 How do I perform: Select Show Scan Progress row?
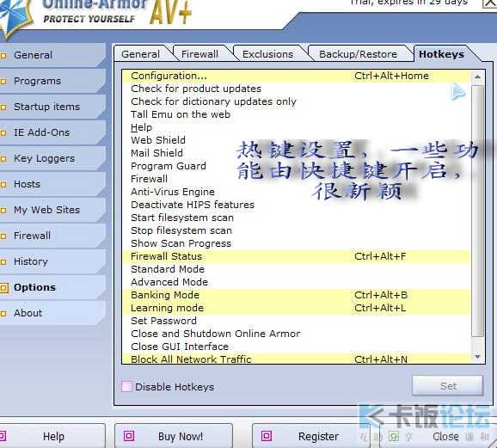pyautogui.click(x=297, y=243)
